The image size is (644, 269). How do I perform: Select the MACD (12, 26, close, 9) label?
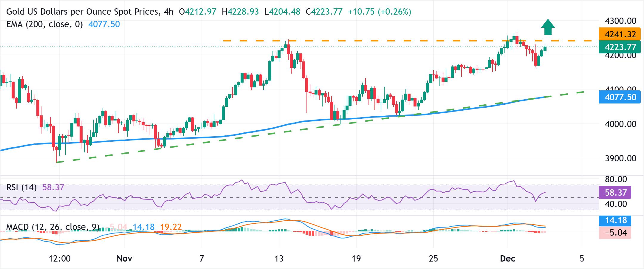pyautogui.click(x=53, y=227)
